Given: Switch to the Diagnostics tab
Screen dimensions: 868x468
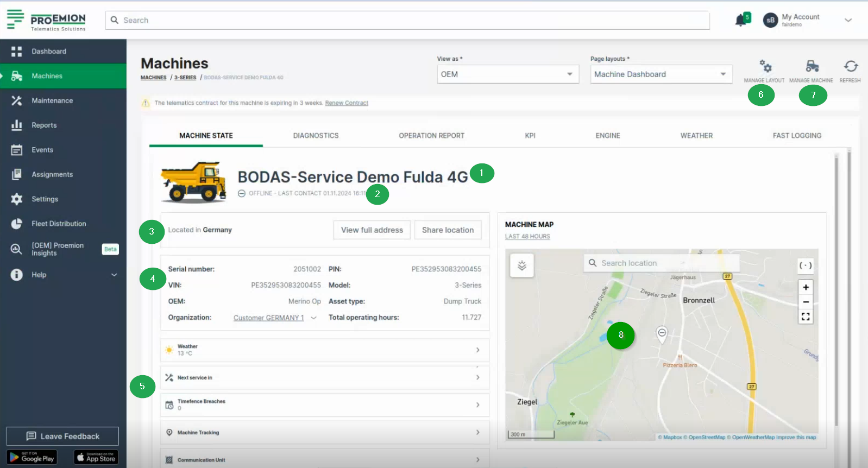Looking at the screenshot, I should click(x=316, y=136).
